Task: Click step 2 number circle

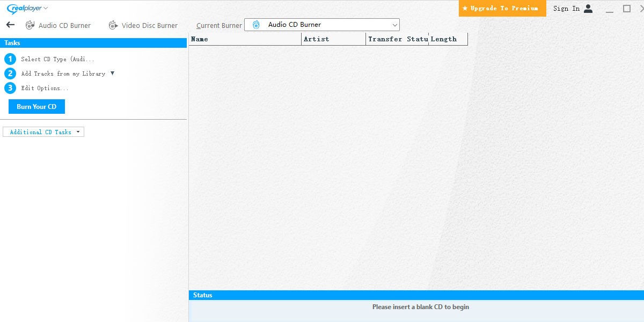Action: pyautogui.click(x=10, y=74)
